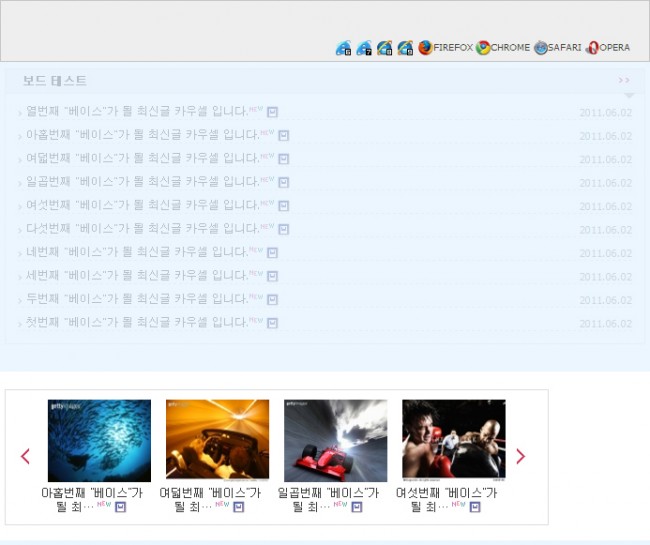Go to the previous carousel slide
650x545 pixels.
pyautogui.click(x=25, y=456)
